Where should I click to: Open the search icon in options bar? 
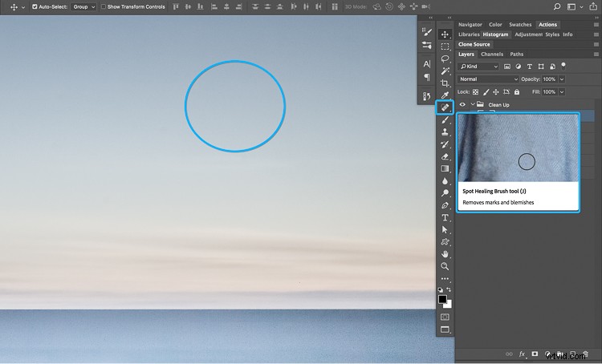tap(557, 6)
